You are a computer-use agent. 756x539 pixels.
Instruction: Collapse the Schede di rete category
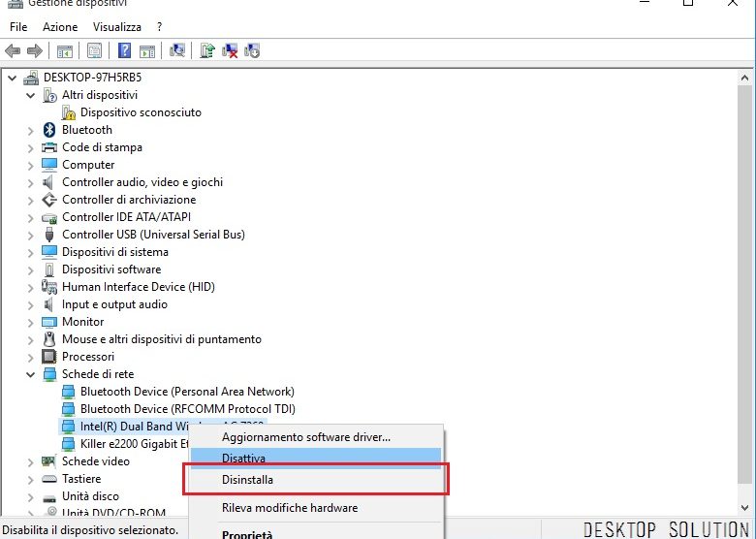[x=31, y=374]
